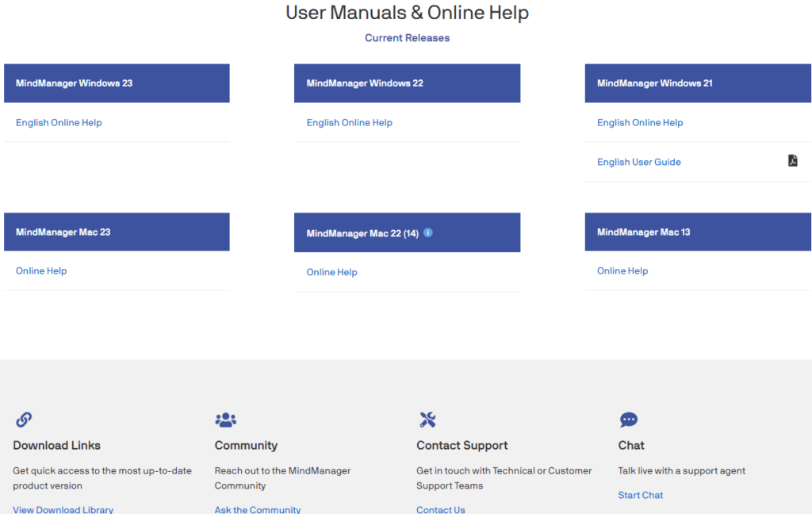
Task: Click the Start Chat link
Action: (641, 495)
